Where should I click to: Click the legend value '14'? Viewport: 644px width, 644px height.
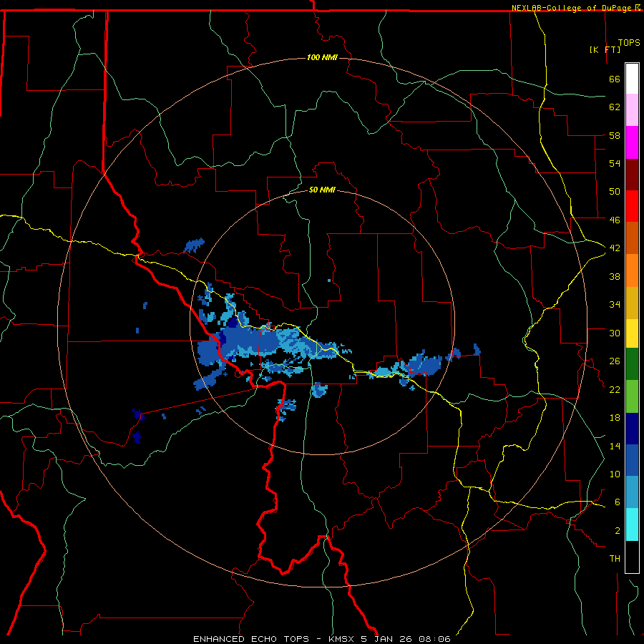click(x=615, y=446)
